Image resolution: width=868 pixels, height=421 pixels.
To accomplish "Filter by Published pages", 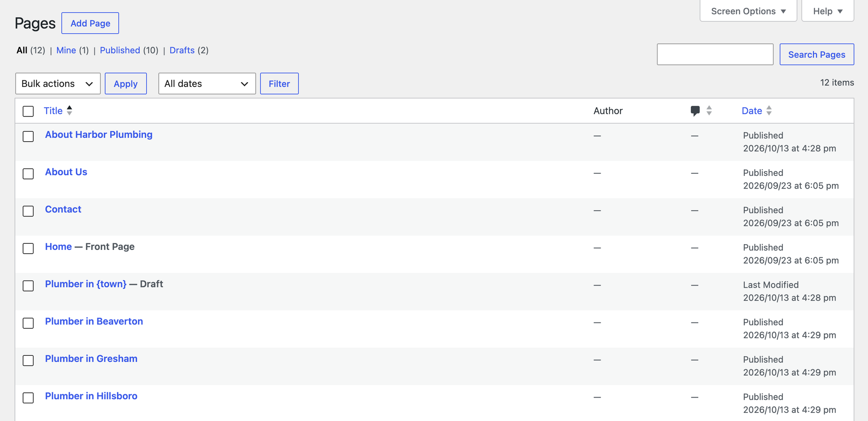I will (120, 50).
